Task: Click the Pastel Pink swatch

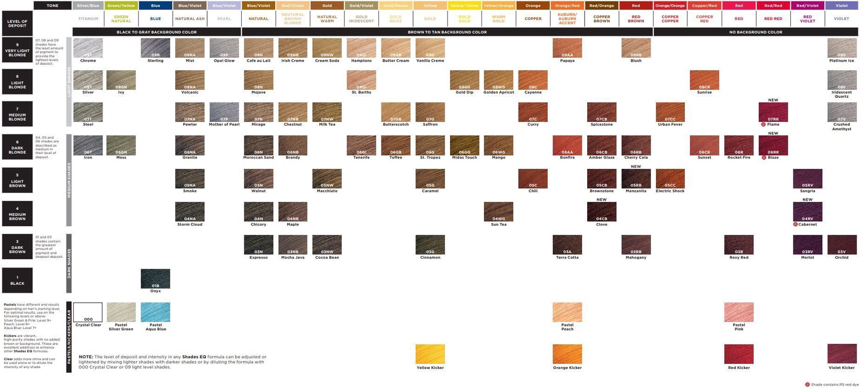Action: click(x=739, y=312)
